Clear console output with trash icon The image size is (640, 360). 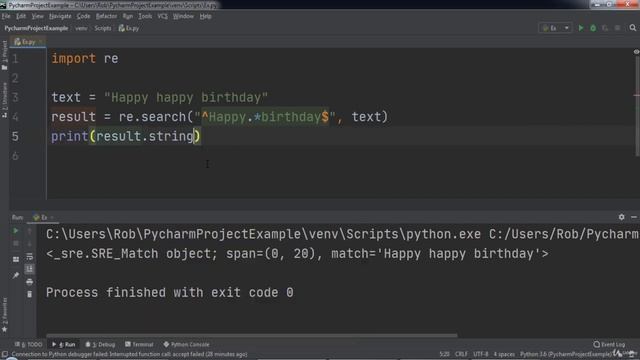29,294
